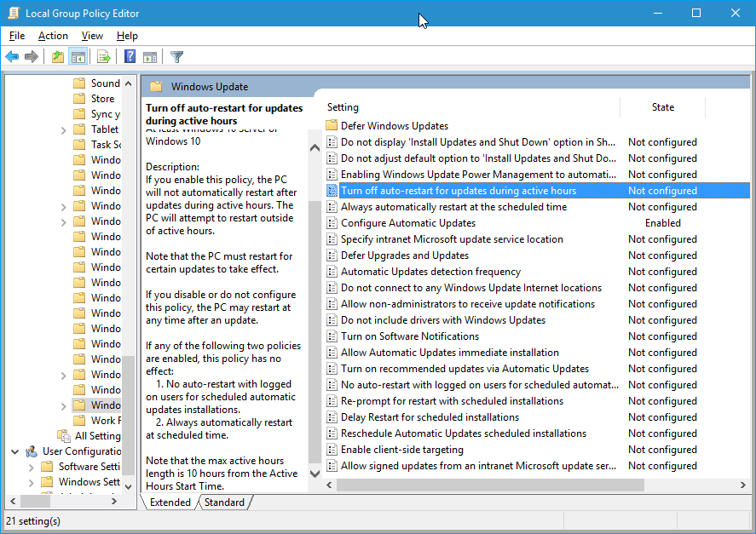Click the tree pane horizontal scroll right arrow
The width and height of the screenshot is (756, 534).
[114, 502]
